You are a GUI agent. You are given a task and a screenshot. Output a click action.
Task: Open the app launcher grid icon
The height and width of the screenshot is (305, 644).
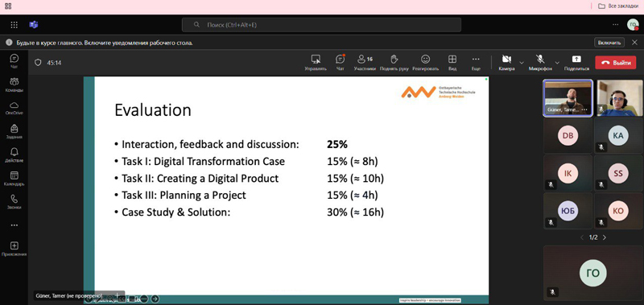pyautogui.click(x=14, y=25)
